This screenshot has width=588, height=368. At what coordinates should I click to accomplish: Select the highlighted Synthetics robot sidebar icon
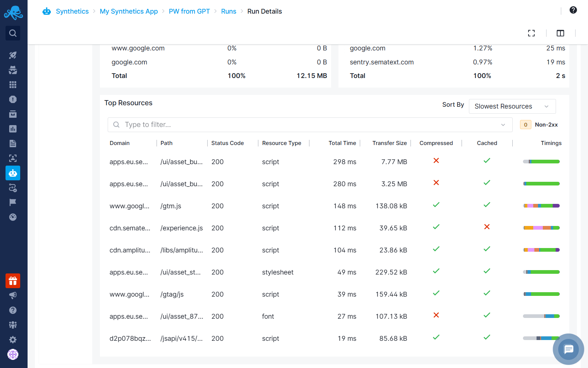pos(13,173)
